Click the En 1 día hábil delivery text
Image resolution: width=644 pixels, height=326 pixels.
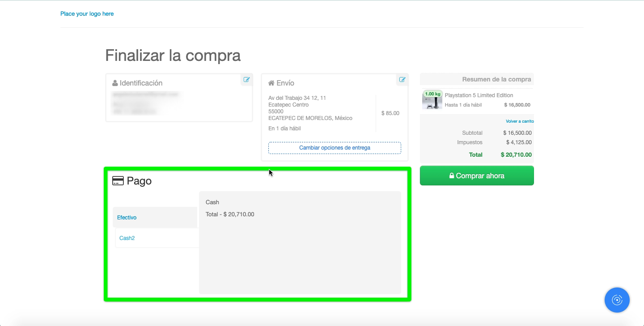coord(284,129)
